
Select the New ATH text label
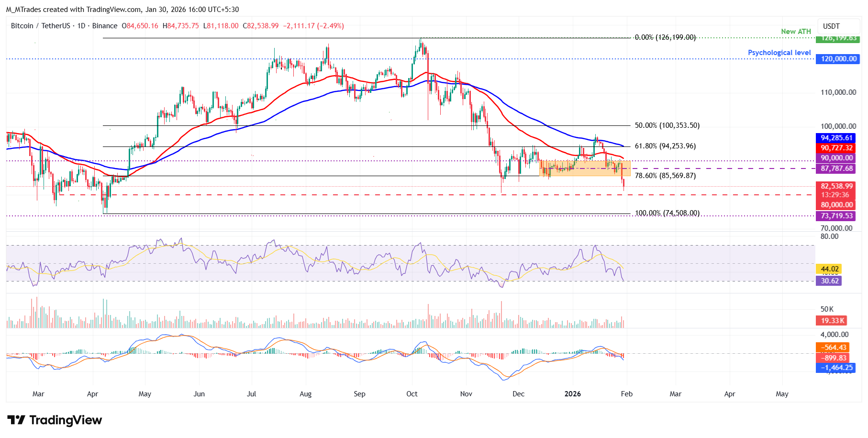(796, 32)
